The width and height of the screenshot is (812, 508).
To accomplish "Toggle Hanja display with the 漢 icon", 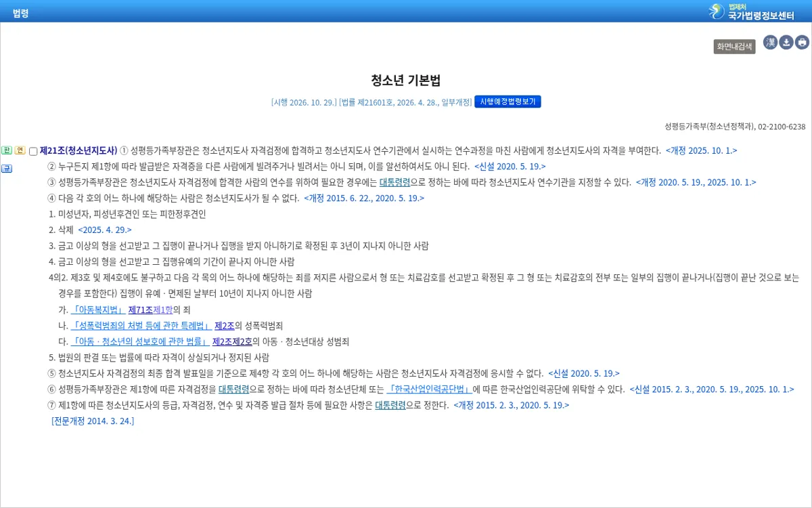I will 770,43.
